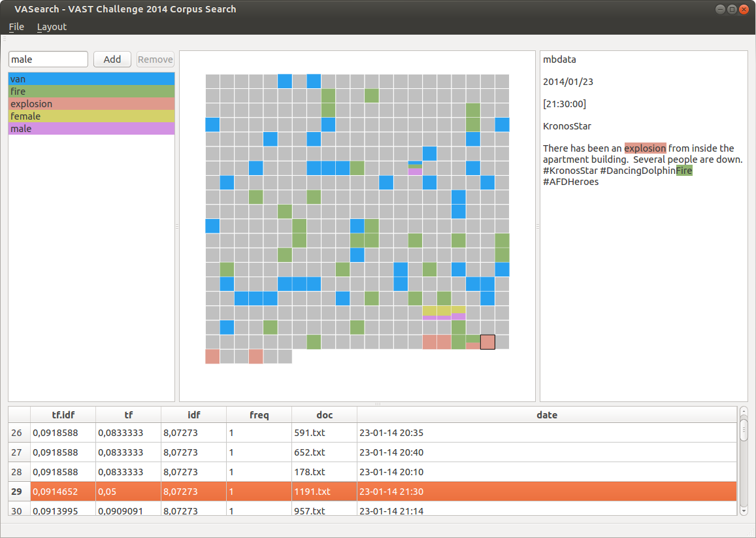Focus the search term input field

click(x=48, y=59)
